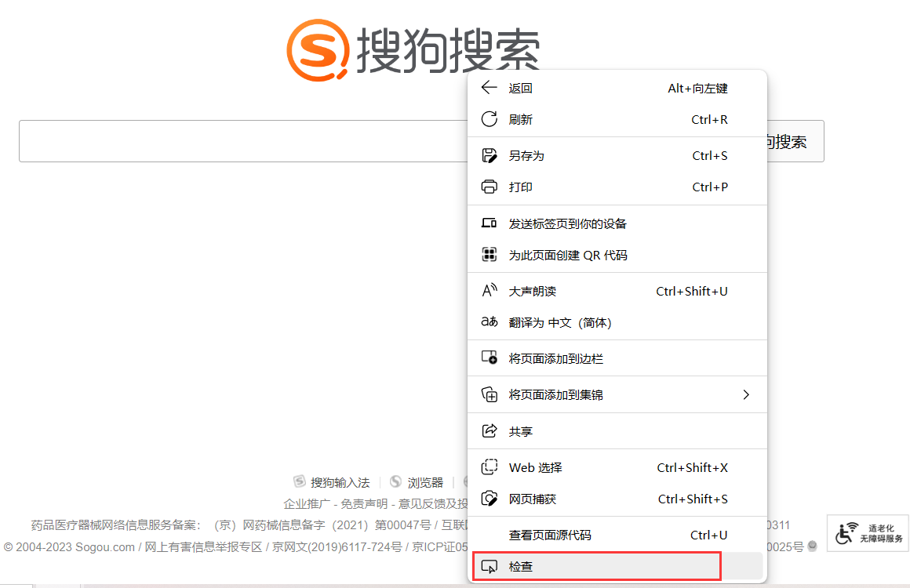Click the refresh circular arrow icon
The height and width of the screenshot is (588, 910).
(490, 119)
